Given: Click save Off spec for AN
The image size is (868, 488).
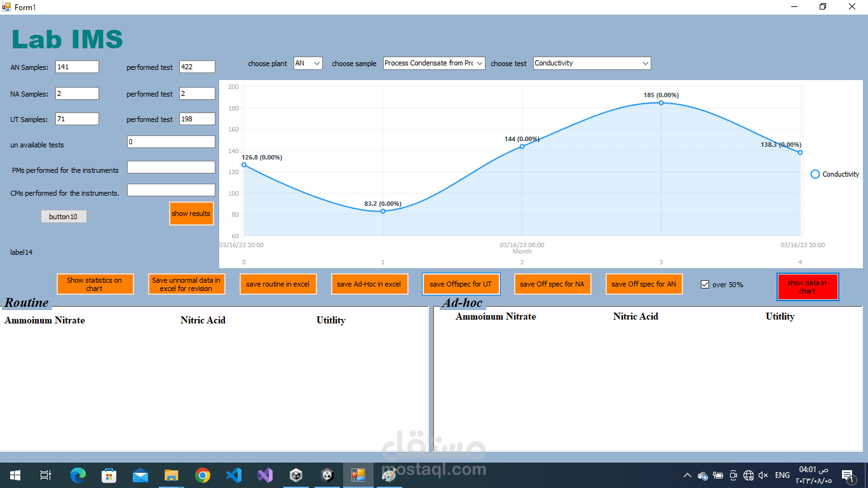Looking at the screenshot, I should 644,284.
